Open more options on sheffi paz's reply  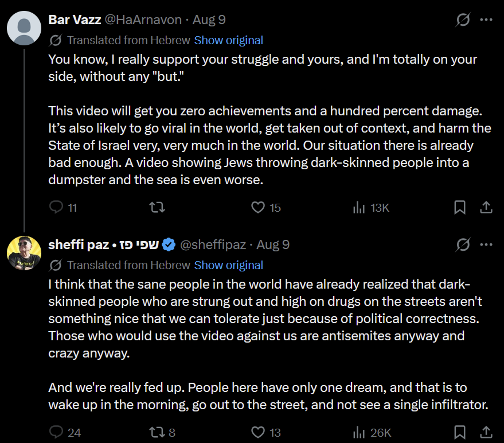[x=486, y=244]
